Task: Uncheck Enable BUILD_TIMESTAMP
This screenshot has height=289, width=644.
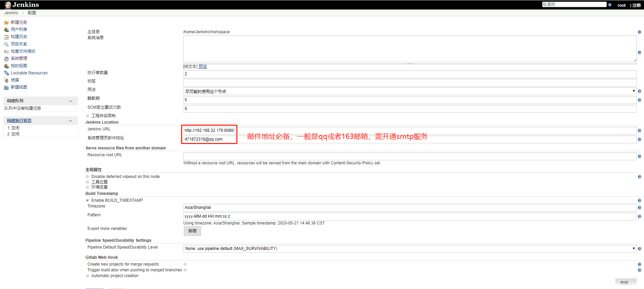Action: (x=87, y=200)
